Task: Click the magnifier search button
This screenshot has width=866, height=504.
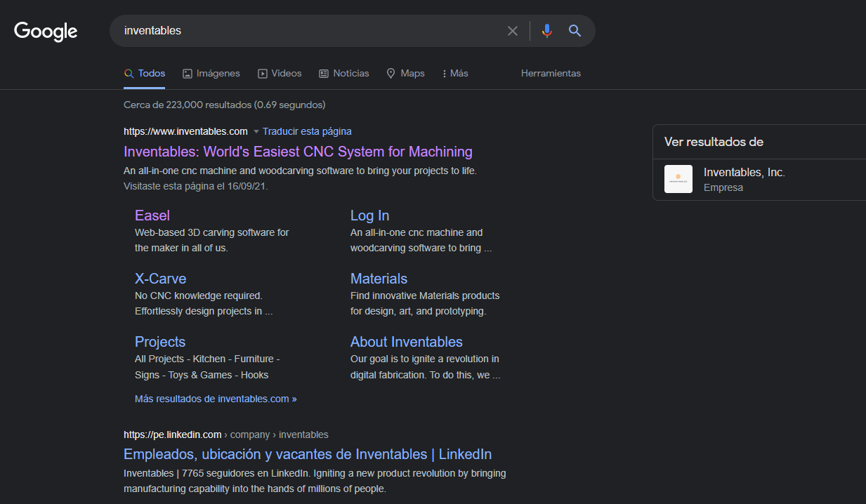Action: (575, 31)
